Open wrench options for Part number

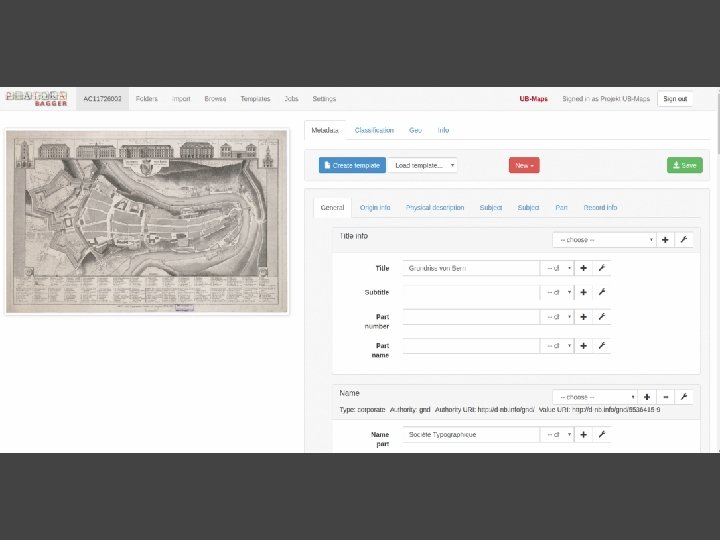coord(602,317)
